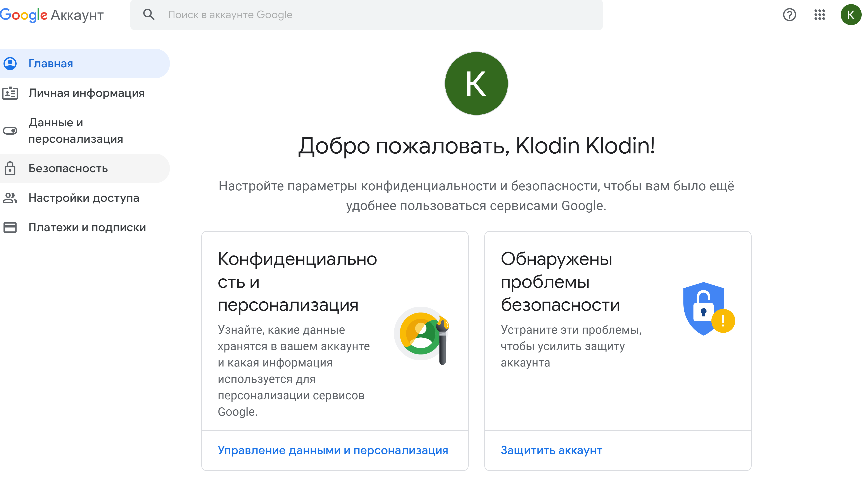Image resolution: width=868 pixels, height=481 pixels.
Task: Click the Главная person icon in sidebar
Action: click(10, 63)
